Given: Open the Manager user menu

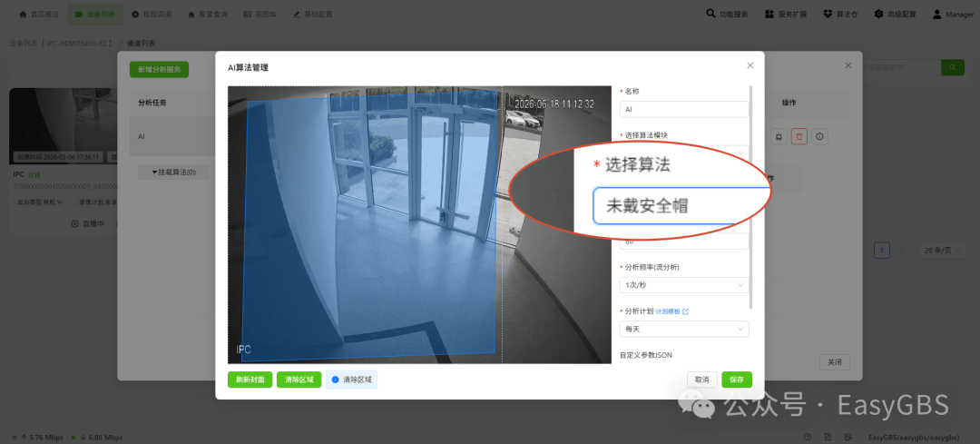Looking at the screenshot, I should click(x=953, y=14).
